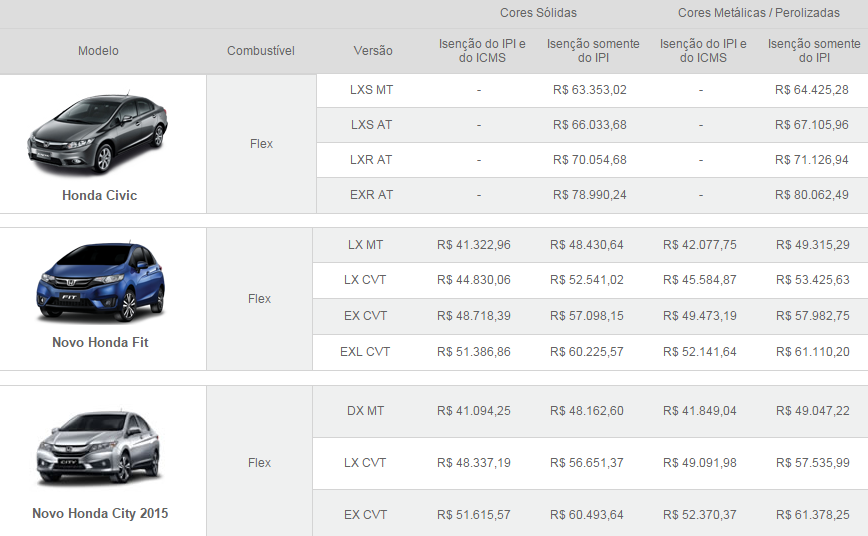Viewport: 868px width, 536px height.
Task: Click the Honda Civic car image
Action: click(x=98, y=133)
